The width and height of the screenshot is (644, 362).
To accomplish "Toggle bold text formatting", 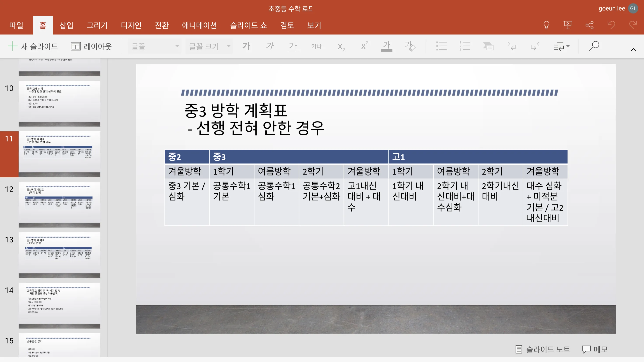I will coord(246,46).
